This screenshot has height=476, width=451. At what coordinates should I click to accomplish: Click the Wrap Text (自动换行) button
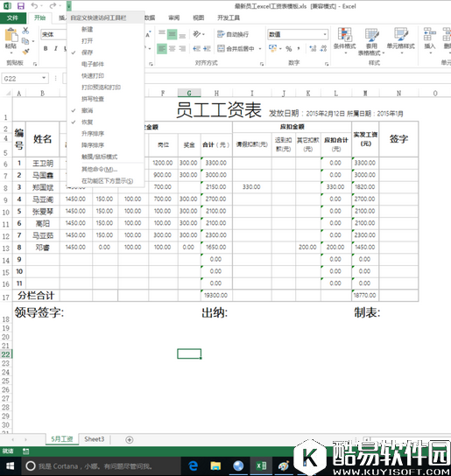pyautogui.click(x=233, y=34)
